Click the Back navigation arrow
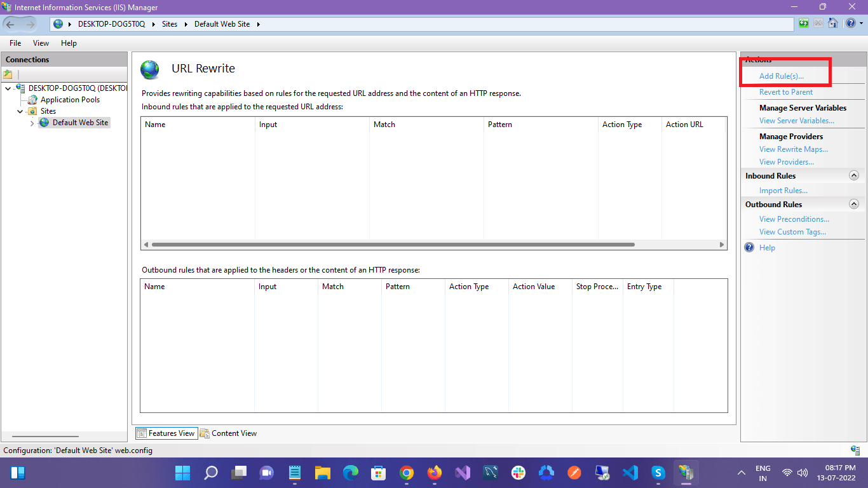Image resolution: width=868 pixels, height=488 pixels. point(11,24)
